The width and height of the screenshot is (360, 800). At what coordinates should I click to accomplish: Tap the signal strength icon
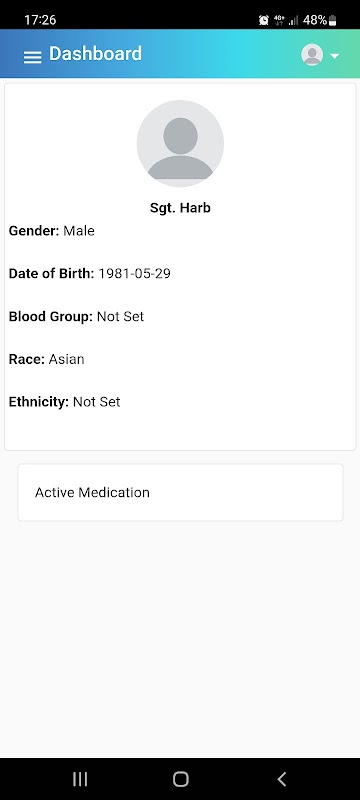(x=294, y=20)
